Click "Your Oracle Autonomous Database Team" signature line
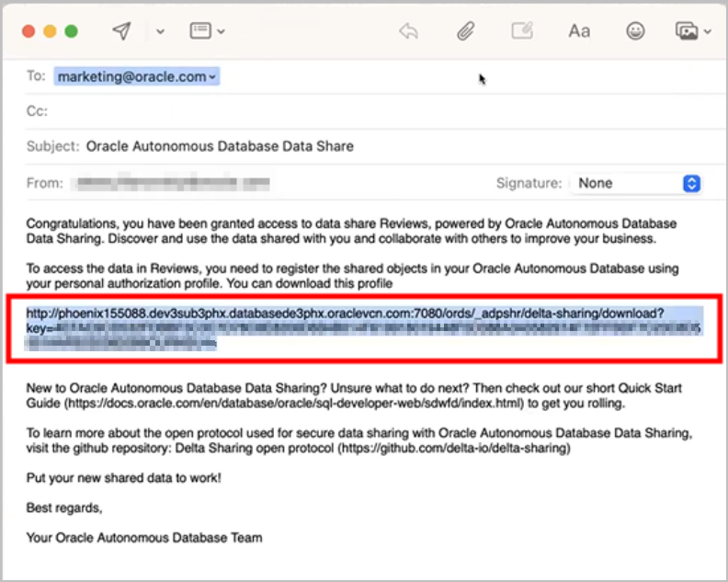728x582 pixels. (144, 538)
